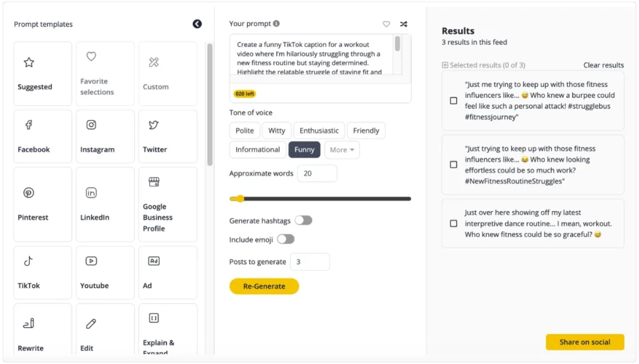Expand the Selected results plus icon
Image resolution: width=639 pixels, height=364 pixels.
pyautogui.click(x=445, y=65)
